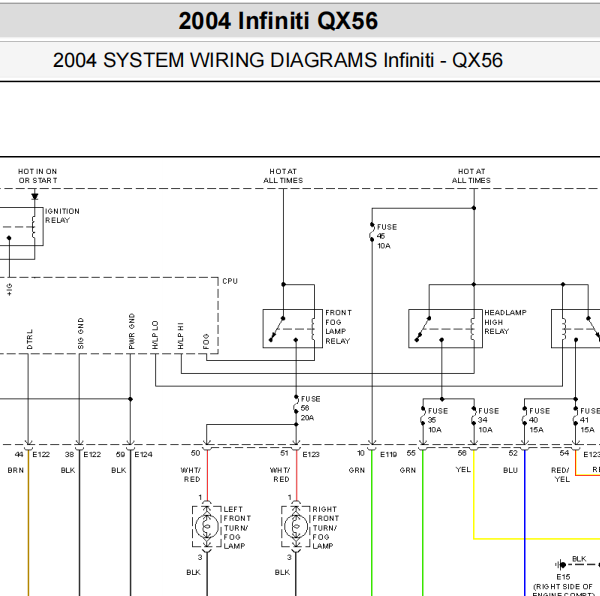Select the "HOT AT ALL TIMES" label above fog relay
Viewport: 600px width, 596px height.
tap(283, 176)
